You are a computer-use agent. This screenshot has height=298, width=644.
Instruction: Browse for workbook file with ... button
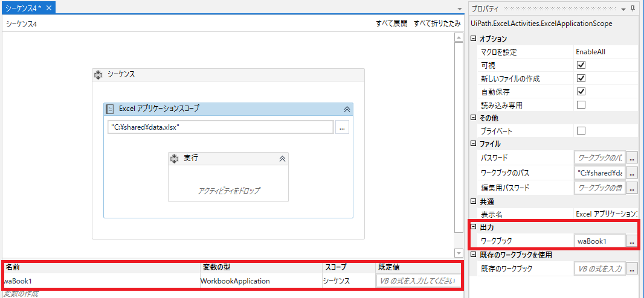click(x=342, y=127)
